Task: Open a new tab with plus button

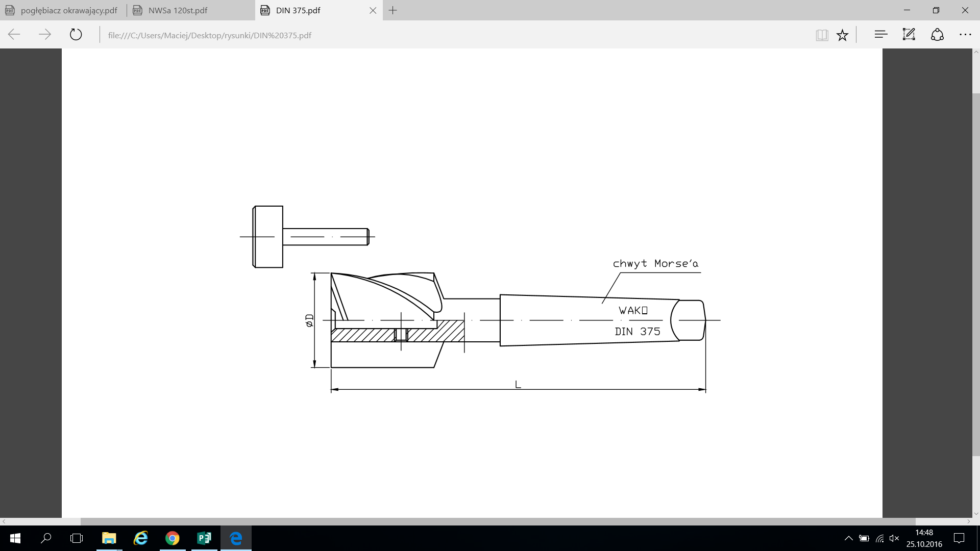Action: point(393,10)
